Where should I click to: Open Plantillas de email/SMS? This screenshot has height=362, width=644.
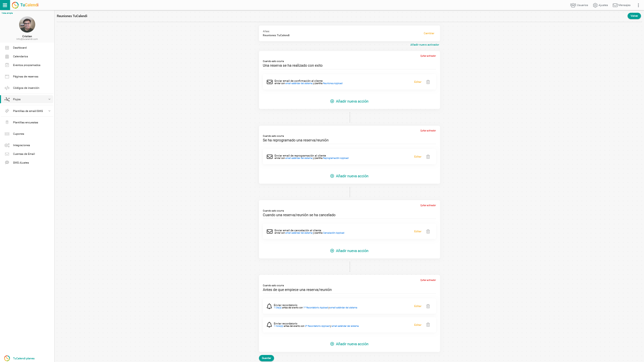[28, 111]
